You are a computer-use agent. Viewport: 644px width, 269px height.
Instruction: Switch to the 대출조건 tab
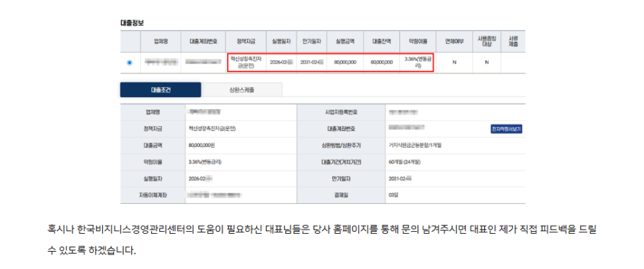coord(161,90)
